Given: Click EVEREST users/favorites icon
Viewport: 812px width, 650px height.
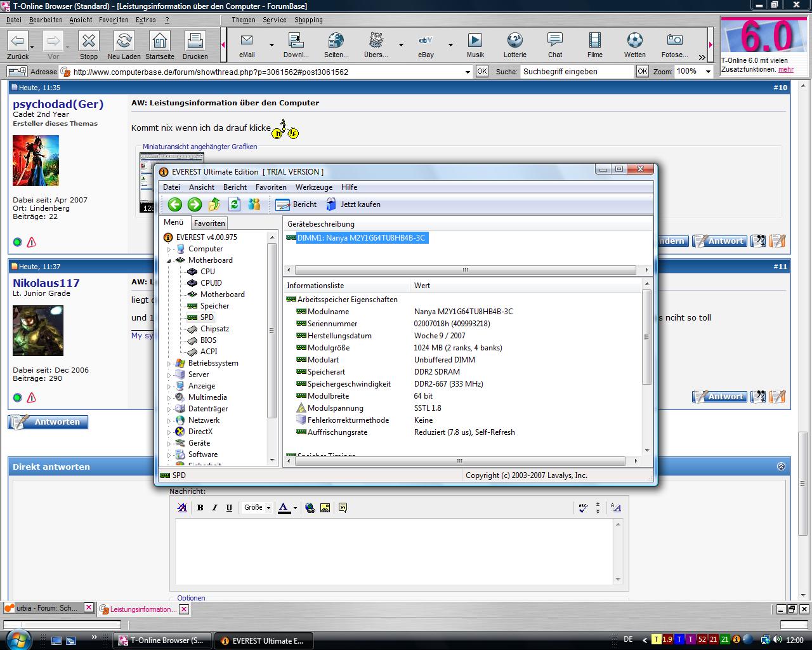Looking at the screenshot, I should pos(254,204).
